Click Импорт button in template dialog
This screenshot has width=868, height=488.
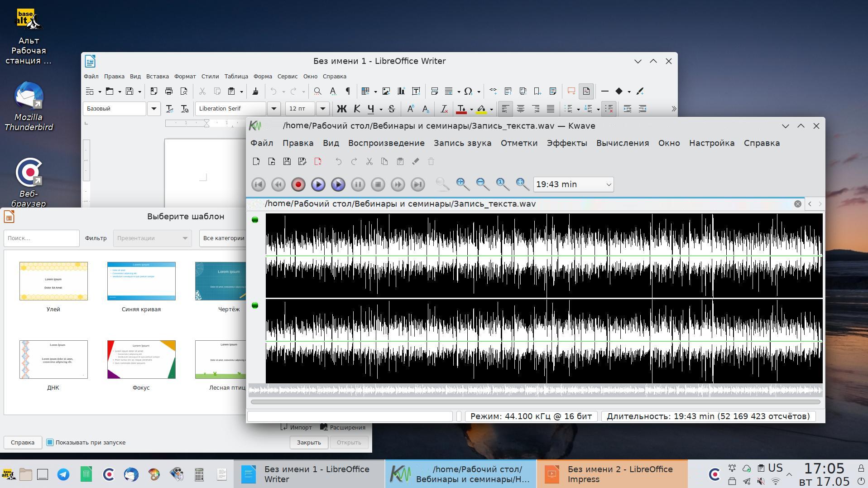click(x=296, y=427)
